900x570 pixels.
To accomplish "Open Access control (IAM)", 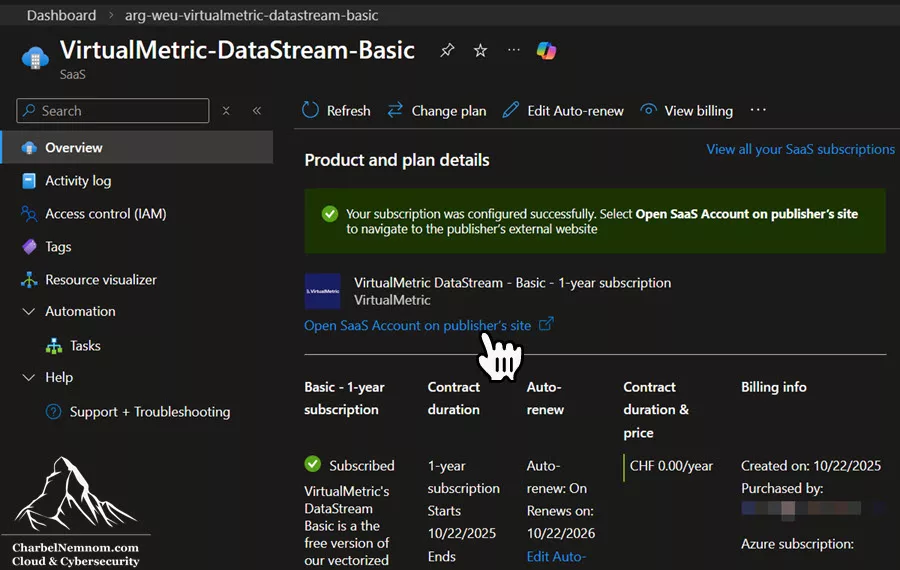I will click(x=106, y=214).
